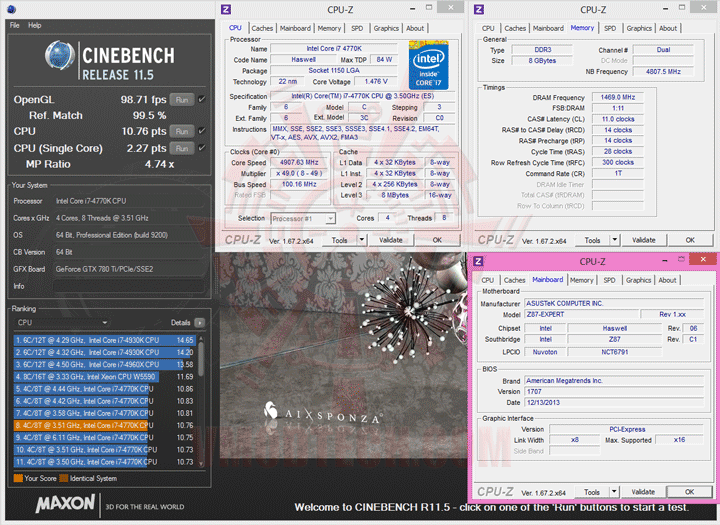Click Validate in the Memory tab window
The height and width of the screenshot is (525, 720).
click(x=644, y=240)
